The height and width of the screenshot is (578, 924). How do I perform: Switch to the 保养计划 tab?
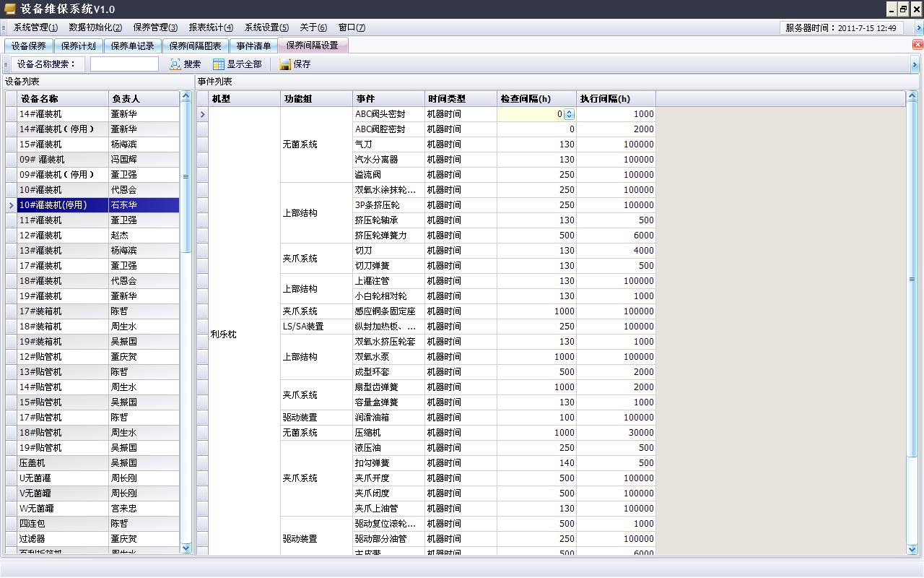coord(78,46)
